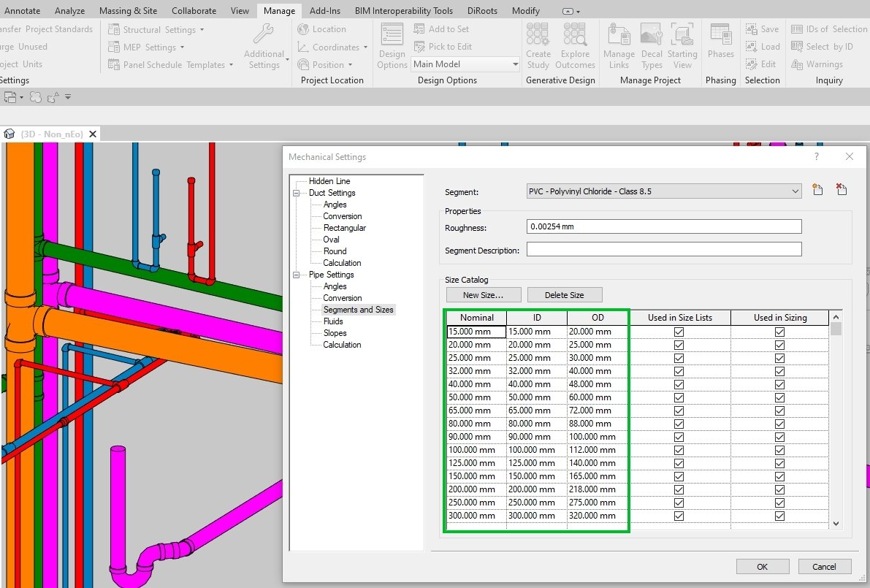Click the Edit selection icon

click(x=751, y=64)
